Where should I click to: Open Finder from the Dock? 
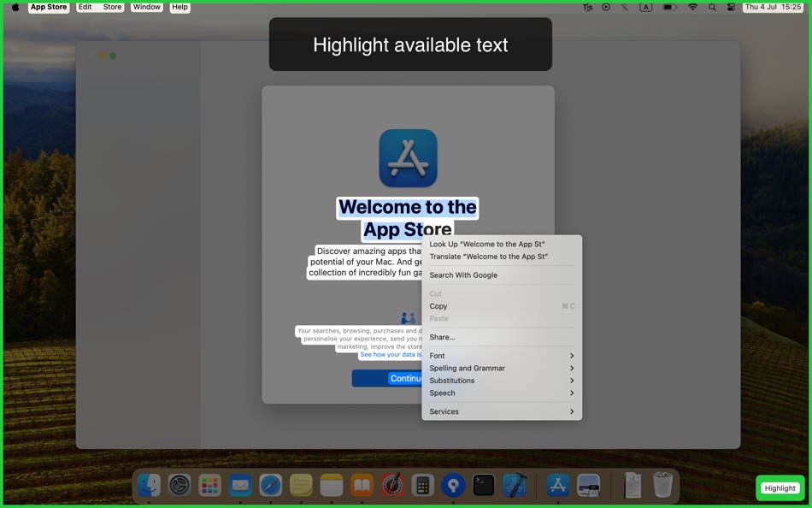[147, 486]
